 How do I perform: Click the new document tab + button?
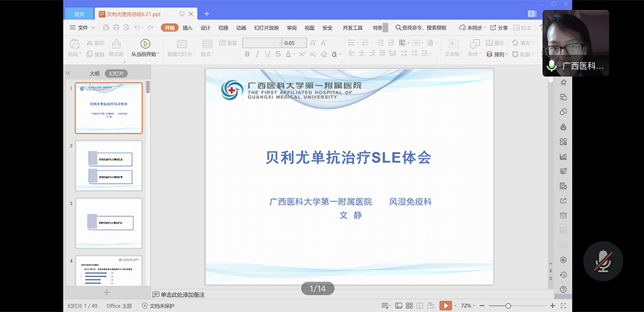point(206,14)
